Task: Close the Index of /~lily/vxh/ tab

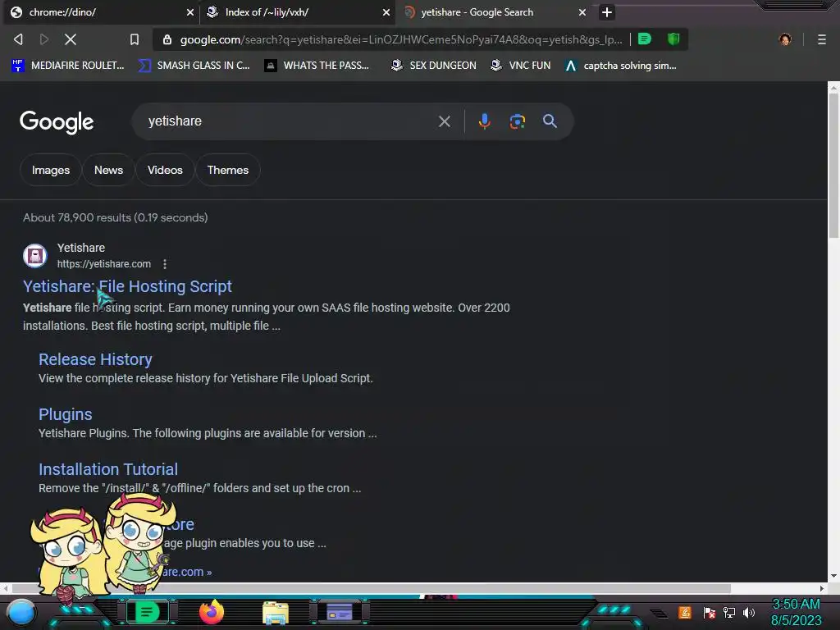Action: 386,12
